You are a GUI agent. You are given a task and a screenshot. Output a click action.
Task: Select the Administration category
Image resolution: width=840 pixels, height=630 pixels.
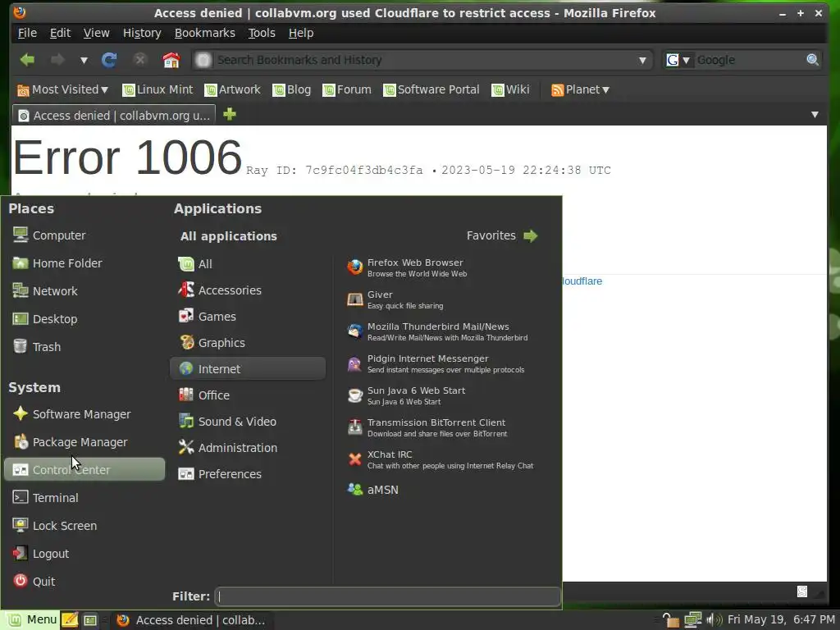coord(248,448)
